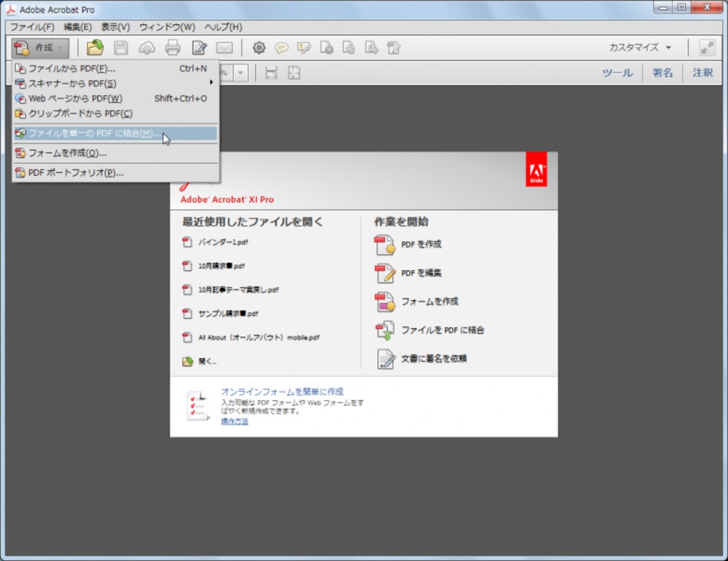Viewport: 728px width, 561px height.
Task: Open the 編集(E) menu
Action: pos(78,27)
